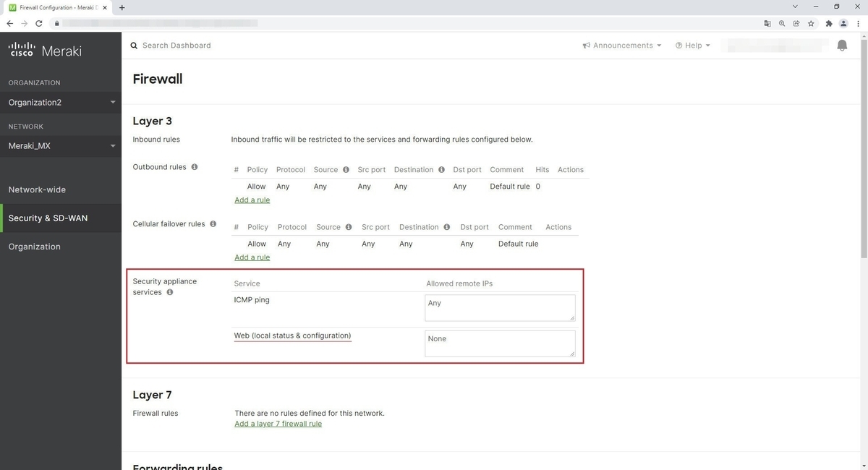
Task: Expand the Help dropdown chevron
Action: (x=707, y=45)
